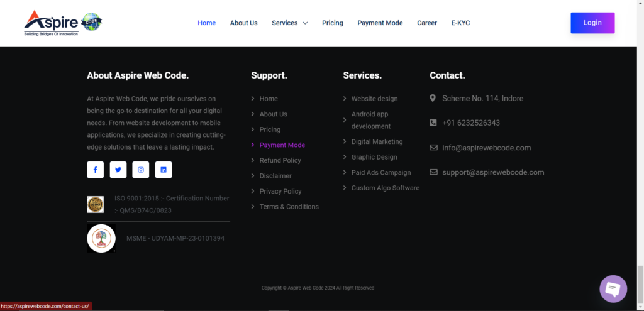The height and width of the screenshot is (311, 644).
Task: Open the Refund Policy link
Action: pyautogui.click(x=280, y=160)
